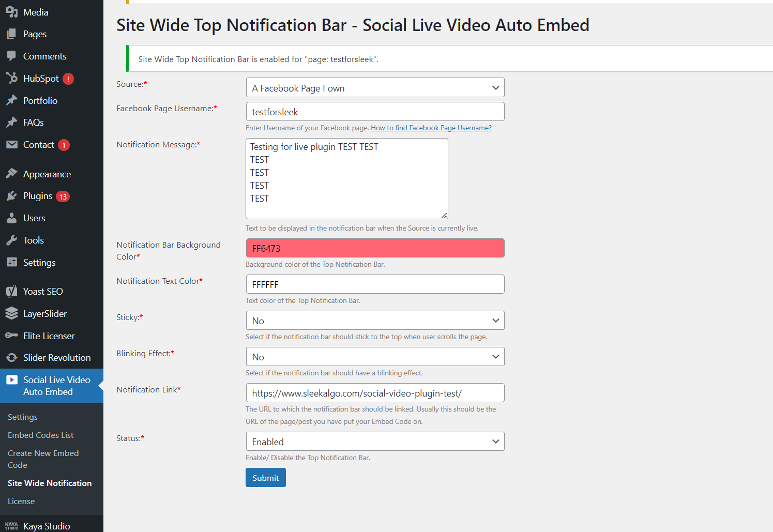The height and width of the screenshot is (532, 773).
Task: Open Embed Codes List submenu item
Action: click(40, 435)
